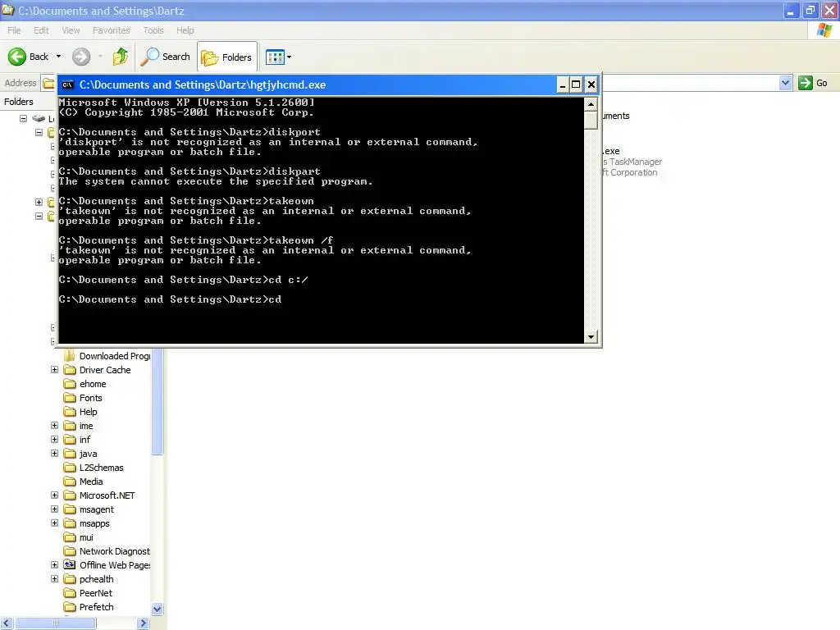The width and height of the screenshot is (840, 630).
Task: Select the msagent folder icon
Action: coord(70,509)
